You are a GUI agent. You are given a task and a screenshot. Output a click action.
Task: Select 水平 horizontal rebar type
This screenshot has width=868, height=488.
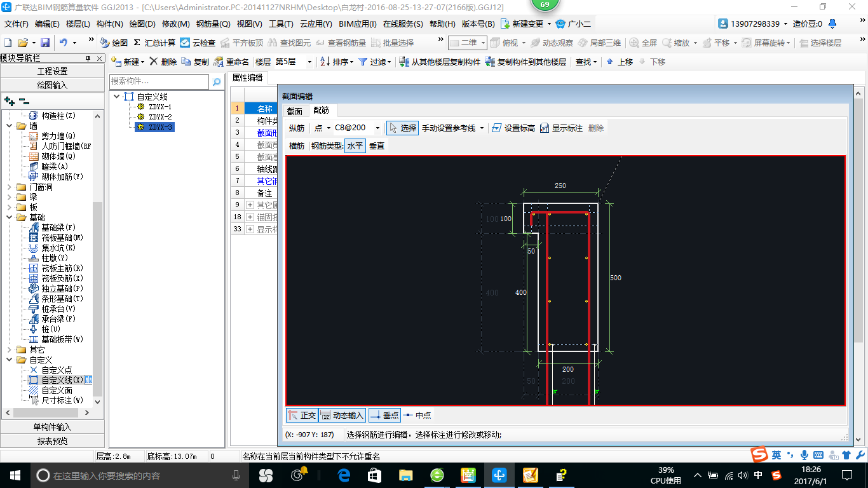pos(355,146)
